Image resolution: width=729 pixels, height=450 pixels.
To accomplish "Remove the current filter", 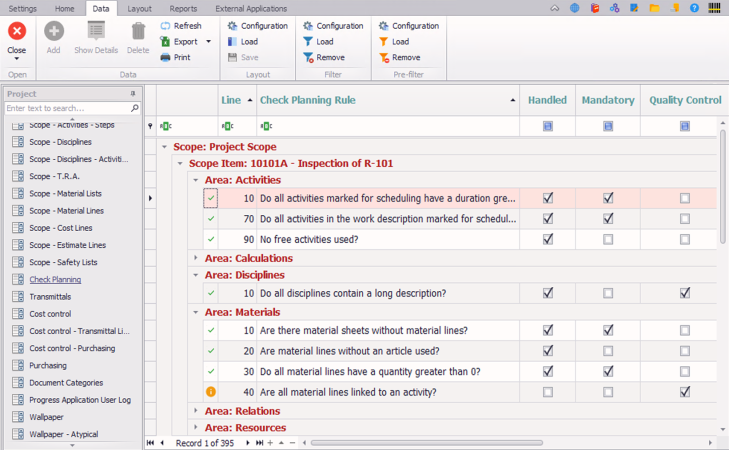I will (x=324, y=58).
